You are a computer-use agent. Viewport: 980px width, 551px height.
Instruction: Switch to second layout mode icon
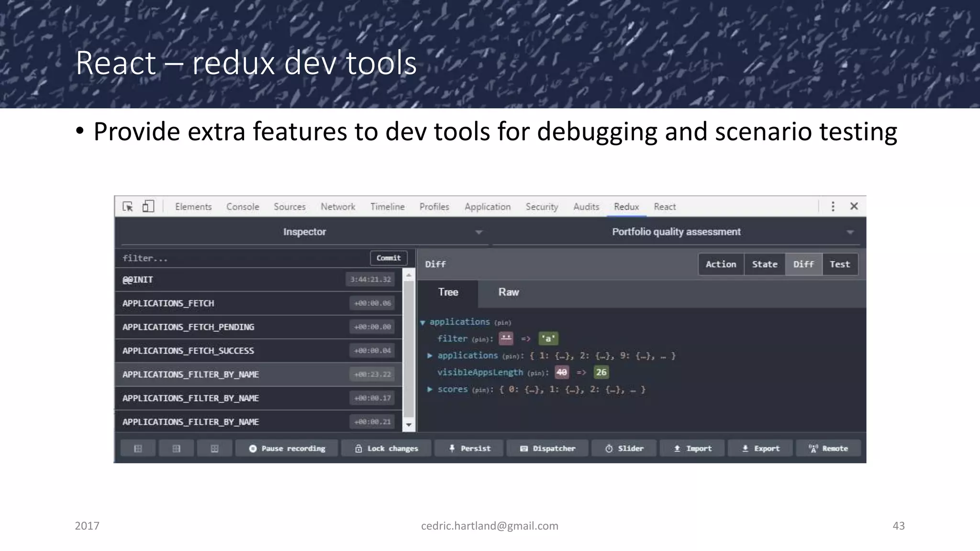176,448
